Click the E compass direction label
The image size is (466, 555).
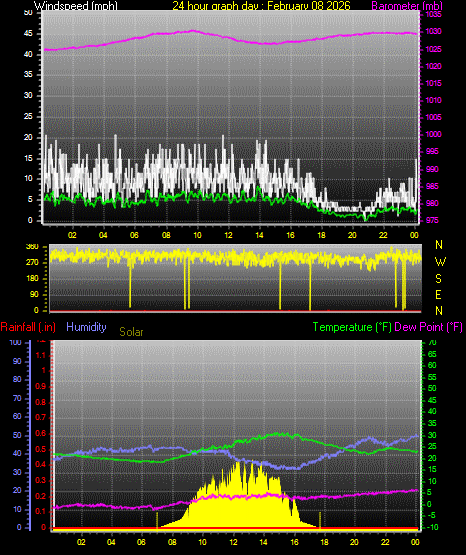(x=438, y=294)
